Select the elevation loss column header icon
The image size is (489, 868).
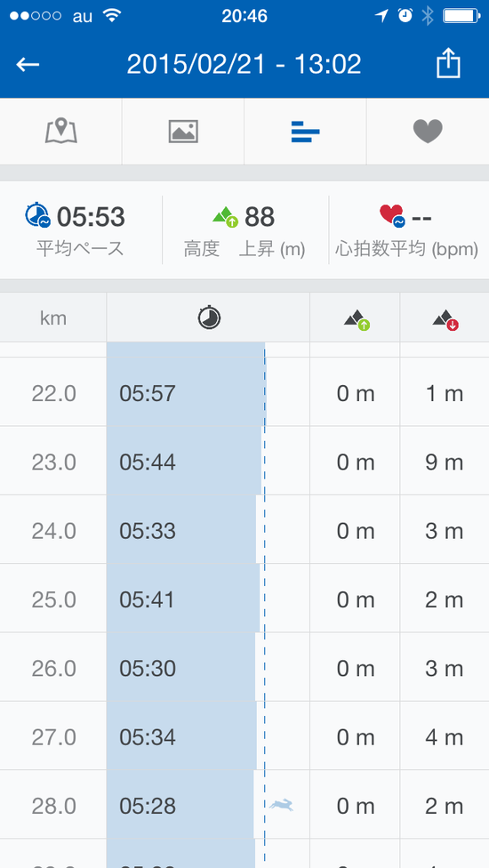pyautogui.click(x=445, y=320)
